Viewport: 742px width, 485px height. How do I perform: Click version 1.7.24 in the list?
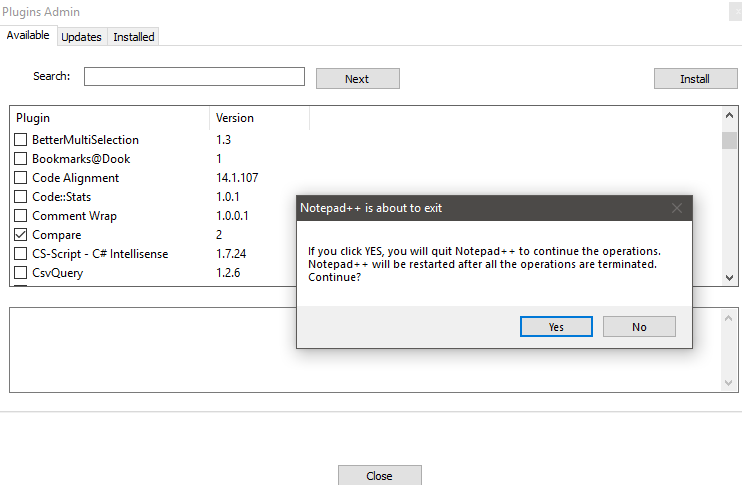[x=231, y=254]
